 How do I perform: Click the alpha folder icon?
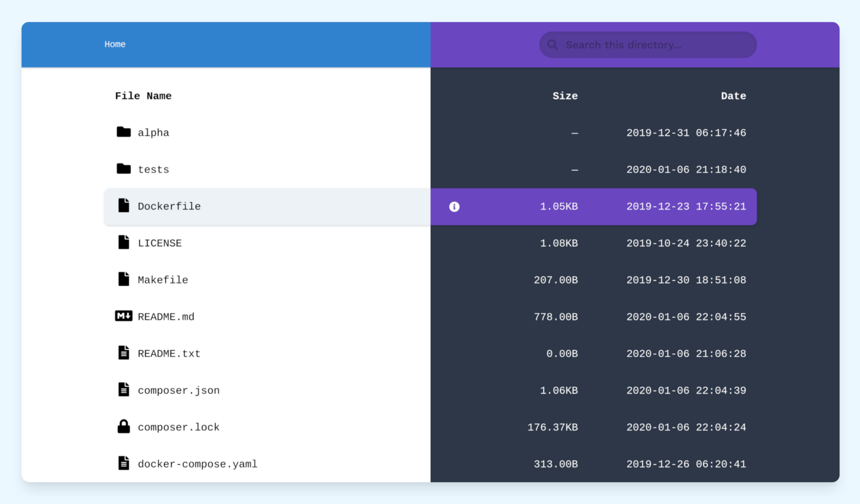[123, 132]
